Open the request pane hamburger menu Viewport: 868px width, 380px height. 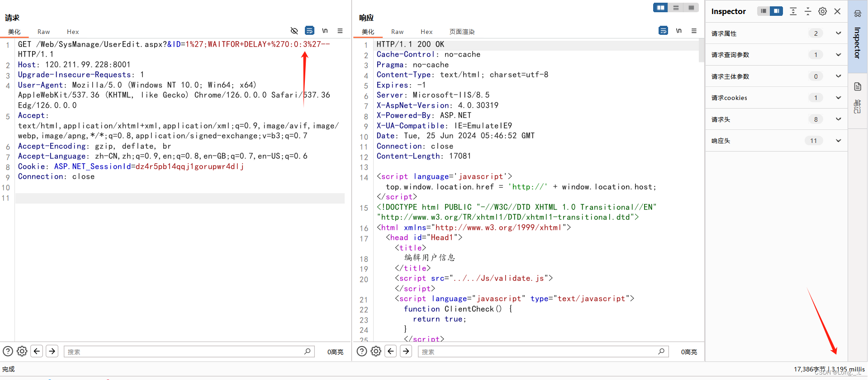(340, 31)
